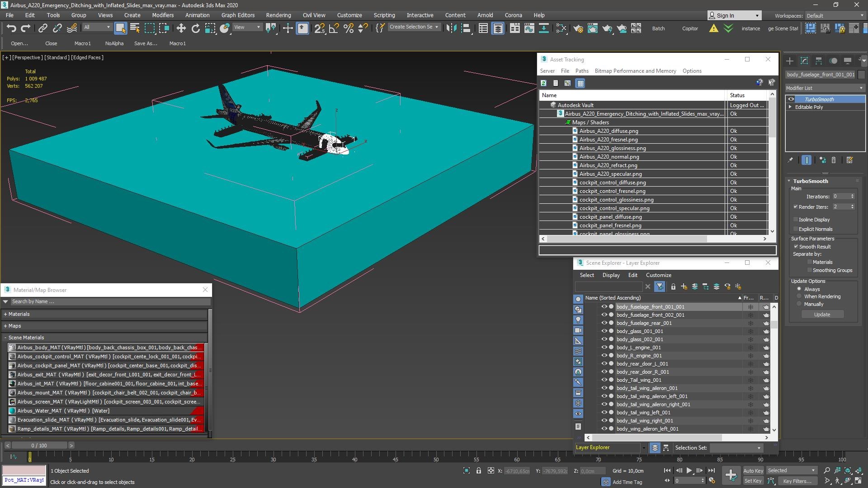
Task: Open Paths menu in Asset Tracking
Action: pos(582,71)
